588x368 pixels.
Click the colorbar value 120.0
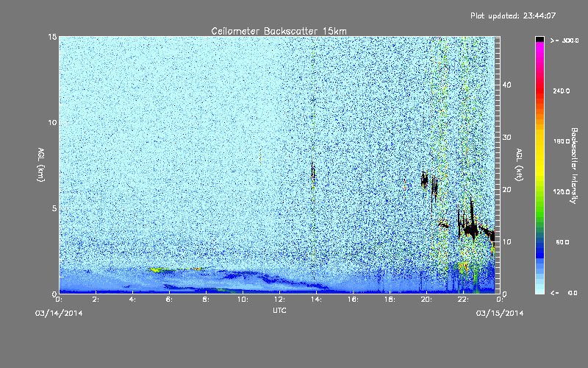(562, 191)
